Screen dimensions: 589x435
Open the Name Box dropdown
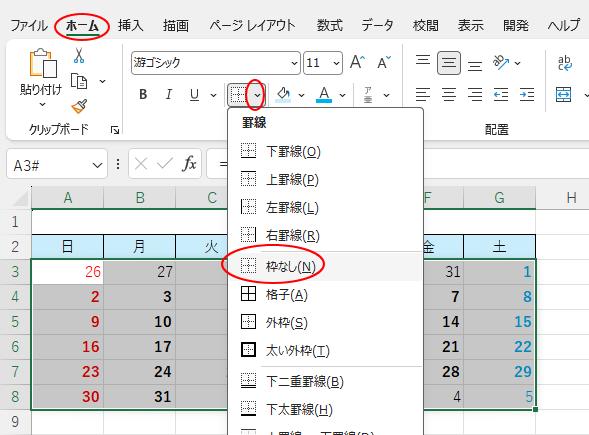click(x=97, y=165)
